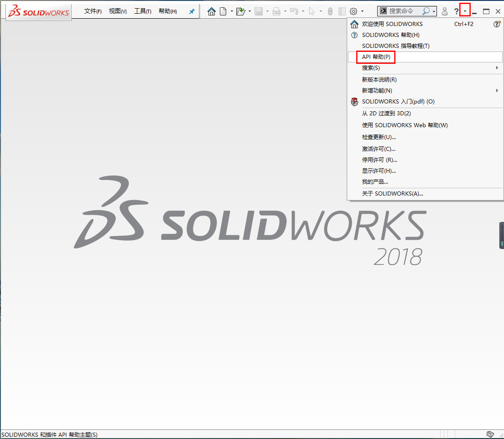Viewport: 504px width, 439px height.
Task: Toggle the pin icon next to the menus
Action: pyautogui.click(x=192, y=11)
